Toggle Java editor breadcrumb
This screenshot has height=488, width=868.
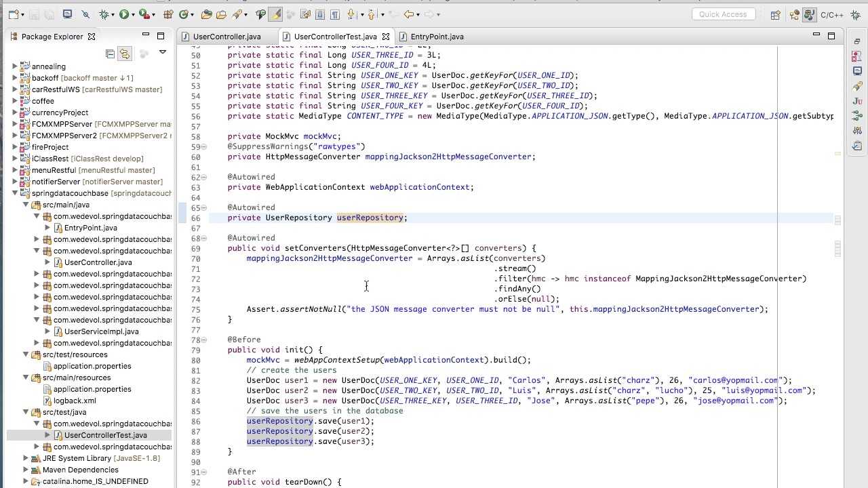[x=260, y=14]
